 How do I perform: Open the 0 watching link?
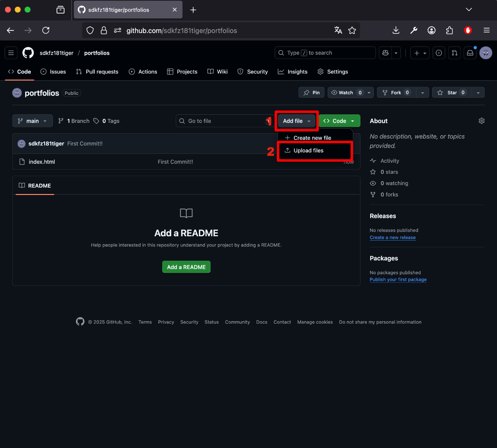(389, 183)
